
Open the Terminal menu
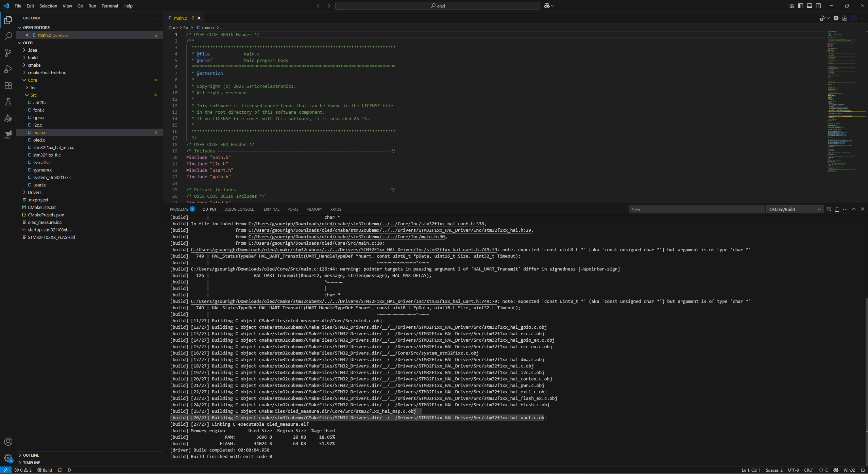pyautogui.click(x=109, y=6)
